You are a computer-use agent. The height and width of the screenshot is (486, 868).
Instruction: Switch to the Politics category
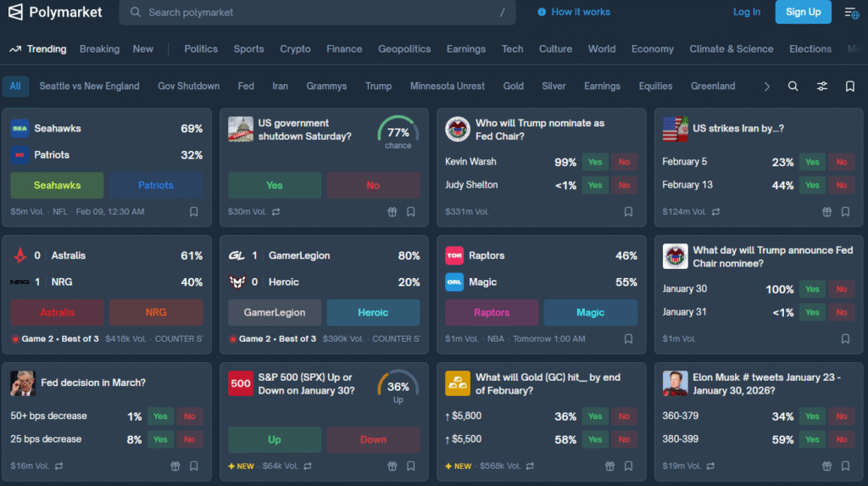[x=201, y=49]
